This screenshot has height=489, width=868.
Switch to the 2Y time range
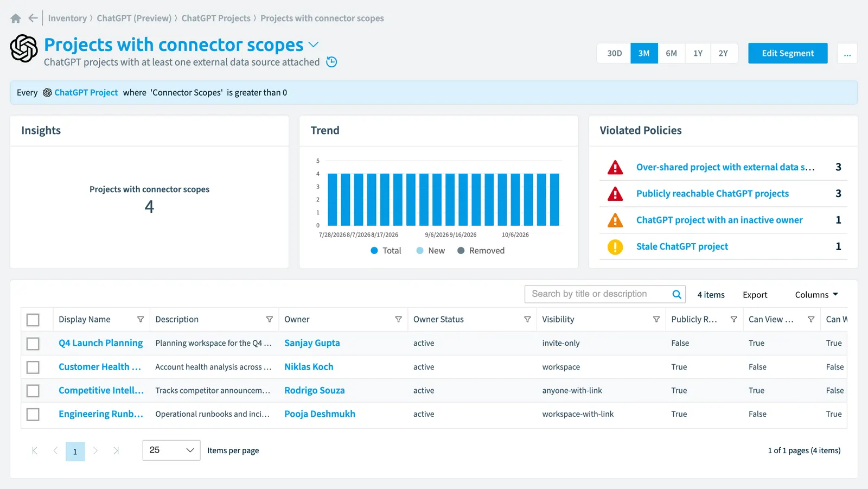coord(724,53)
